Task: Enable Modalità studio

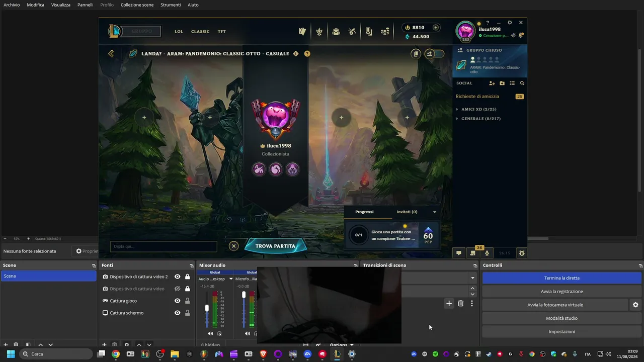Action: tap(562, 318)
